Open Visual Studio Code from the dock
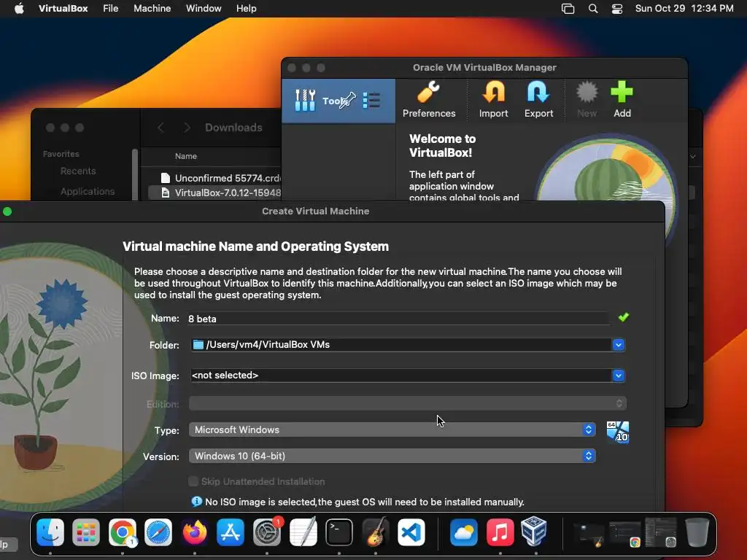 pos(411,532)
